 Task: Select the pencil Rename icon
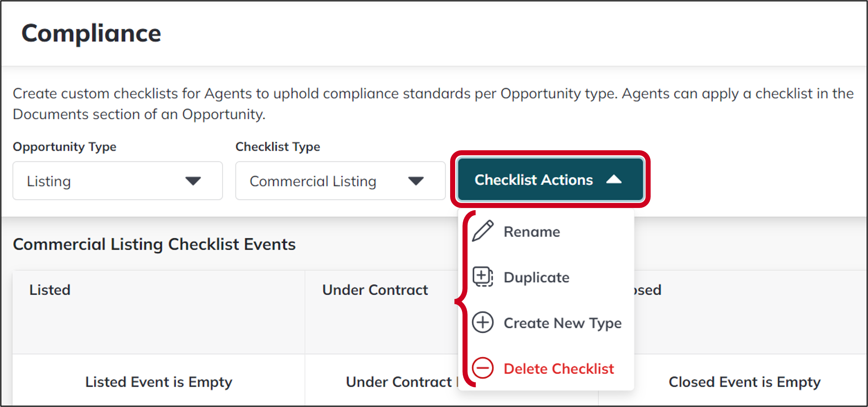(483, 231)
